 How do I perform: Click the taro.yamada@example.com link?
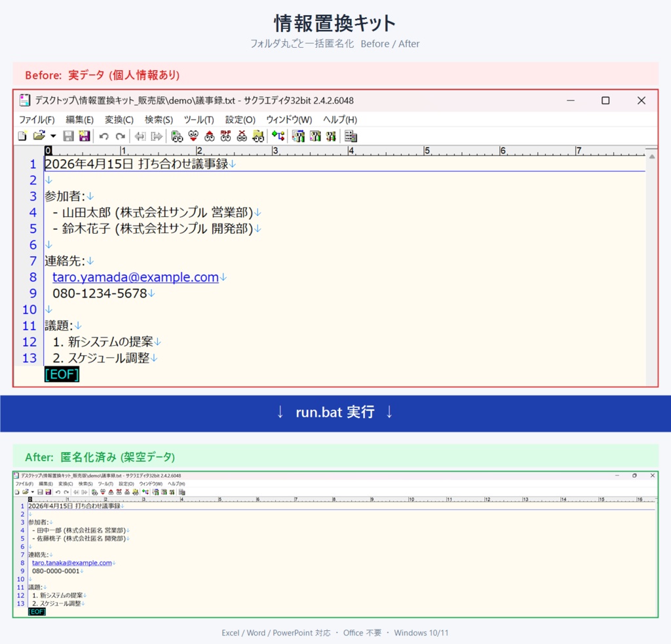(134, 277)
